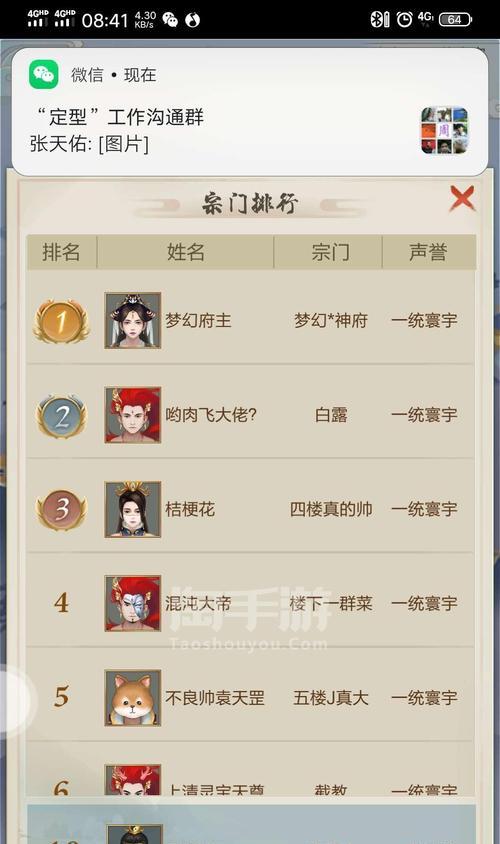Open the 定型 工作沟通群 notification

(x=250, y=112)
